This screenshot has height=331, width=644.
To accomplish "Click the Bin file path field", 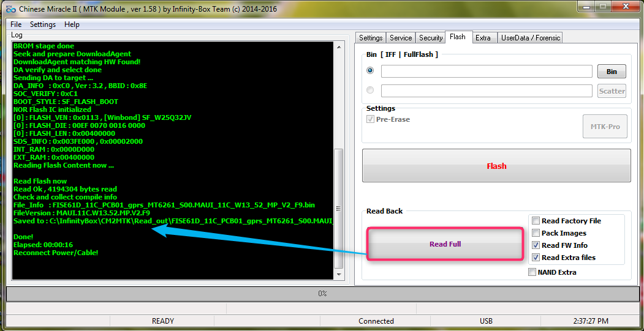I will [x=487, y=72].
